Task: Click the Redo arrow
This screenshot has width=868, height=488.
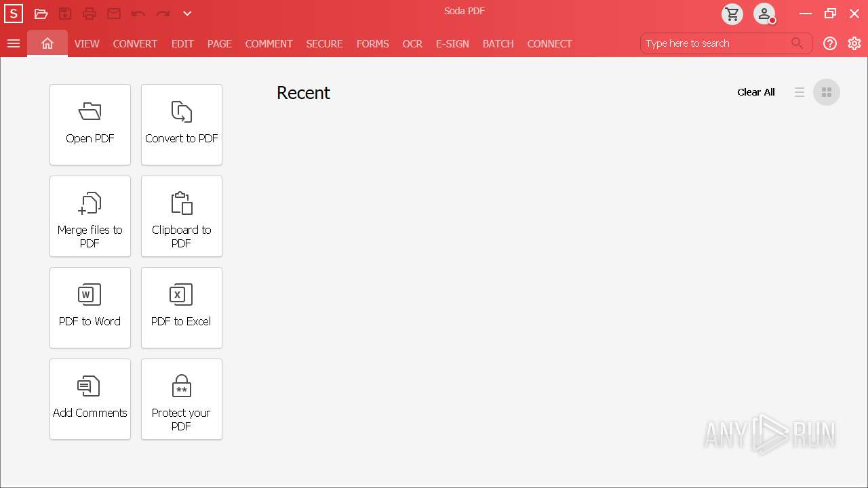Action: pyautogui.click(x=163, y=14)
